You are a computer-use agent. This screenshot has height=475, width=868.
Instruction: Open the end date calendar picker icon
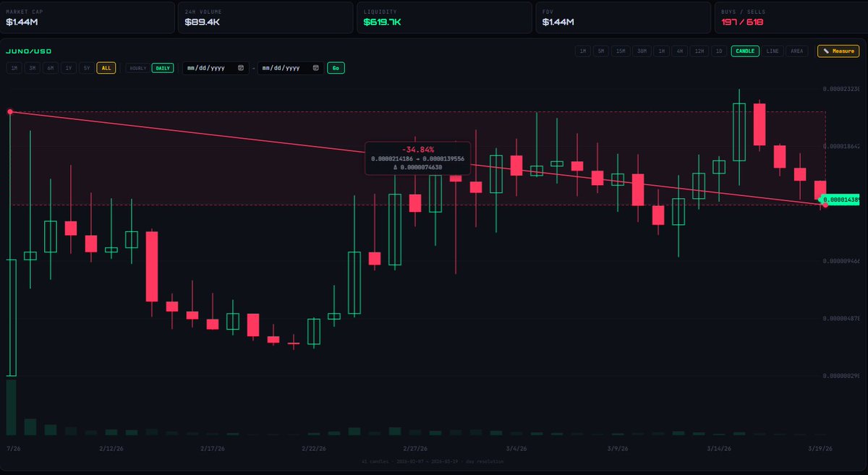(x=316, y=68)
